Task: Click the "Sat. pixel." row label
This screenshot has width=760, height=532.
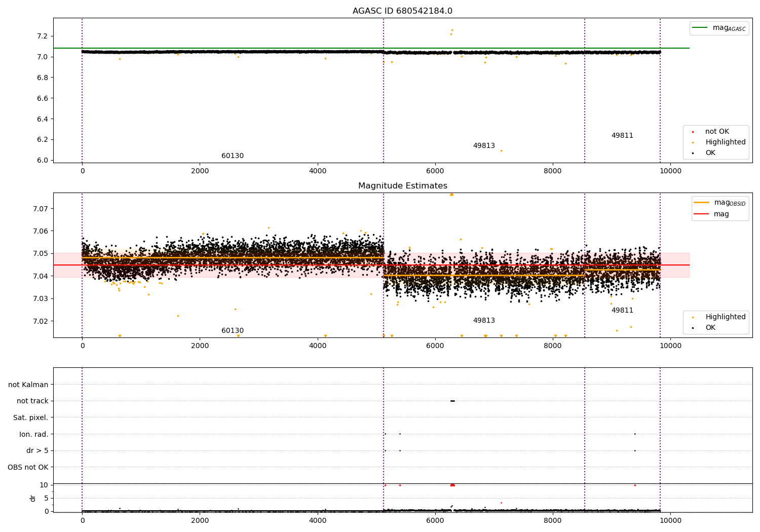Action: coord(31,418)
